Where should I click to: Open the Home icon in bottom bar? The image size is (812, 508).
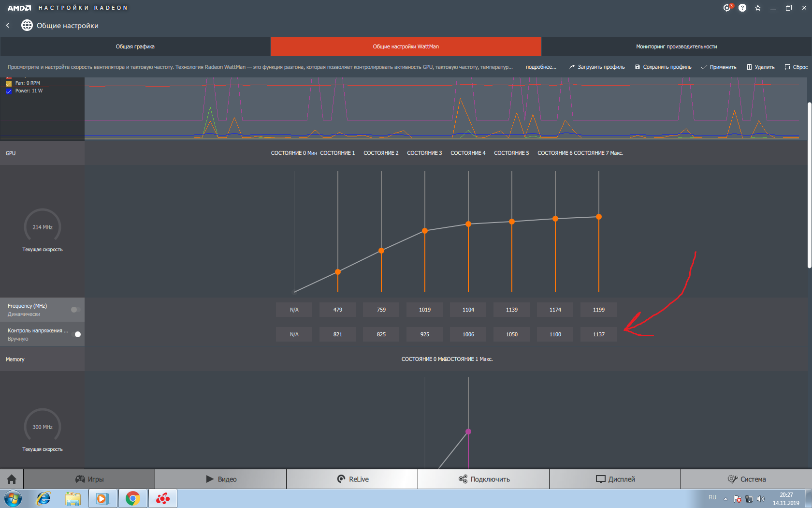point(12,479)
